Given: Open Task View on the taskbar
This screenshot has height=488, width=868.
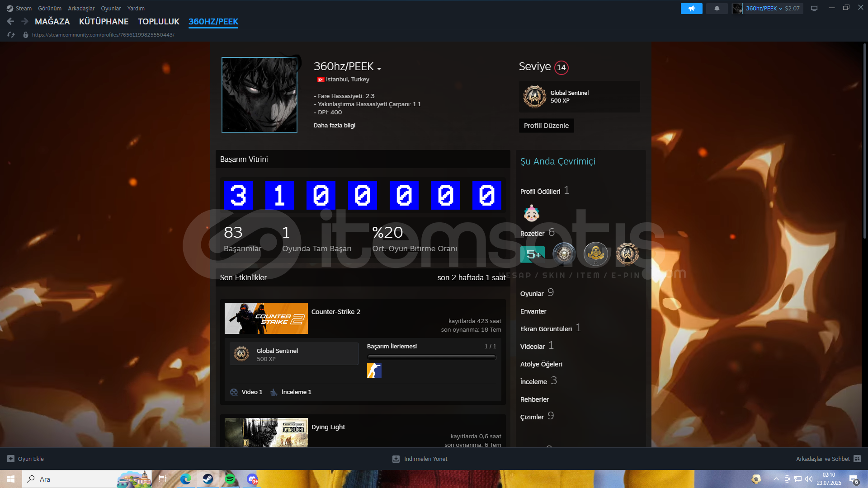Looking at the screenshot, I should pyautogui.click(x=163, y=479).
